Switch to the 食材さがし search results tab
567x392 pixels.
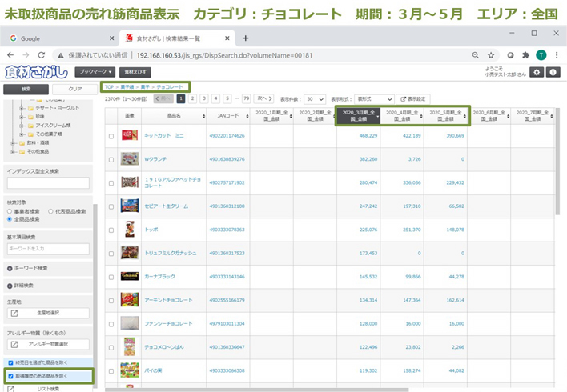click(x=177, y=38)
